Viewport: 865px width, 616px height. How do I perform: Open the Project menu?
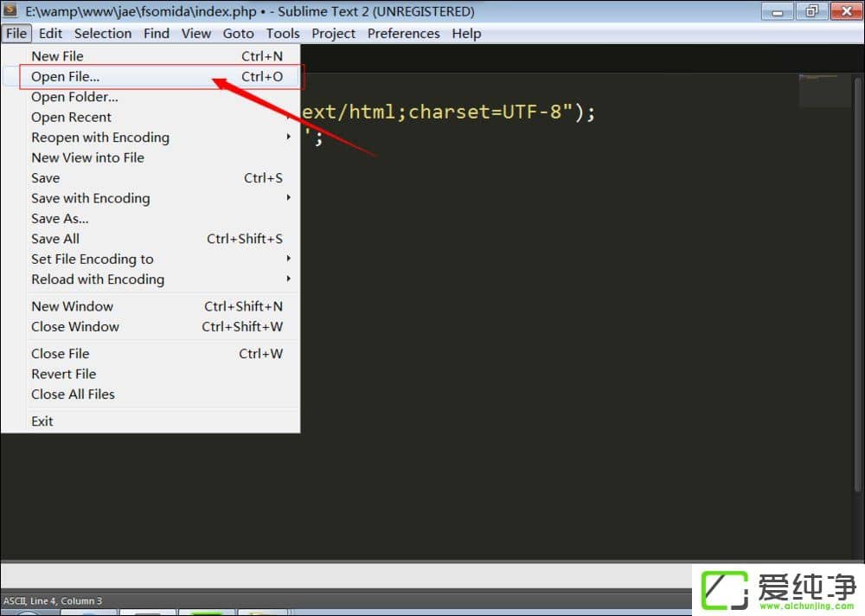(x=333, y=33)
